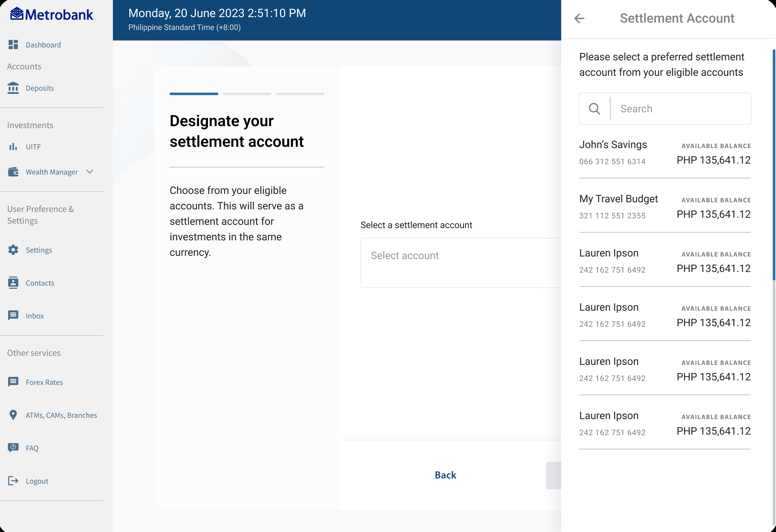
Task: Open ATMs, CAMs, Branches link
Action: coord(61,415)
